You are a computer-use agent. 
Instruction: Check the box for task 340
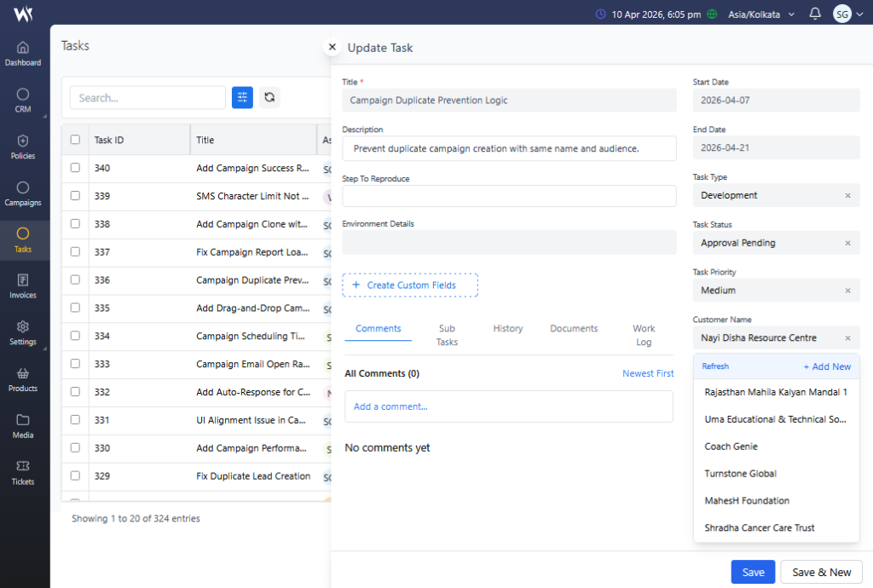(75, 168)
